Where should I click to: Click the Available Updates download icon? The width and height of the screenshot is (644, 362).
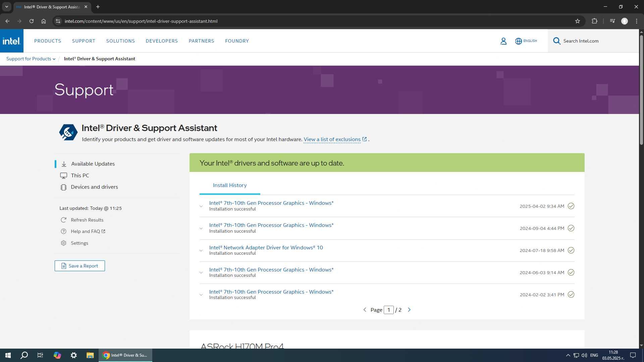pyautogui.click(x=64, y=164)
